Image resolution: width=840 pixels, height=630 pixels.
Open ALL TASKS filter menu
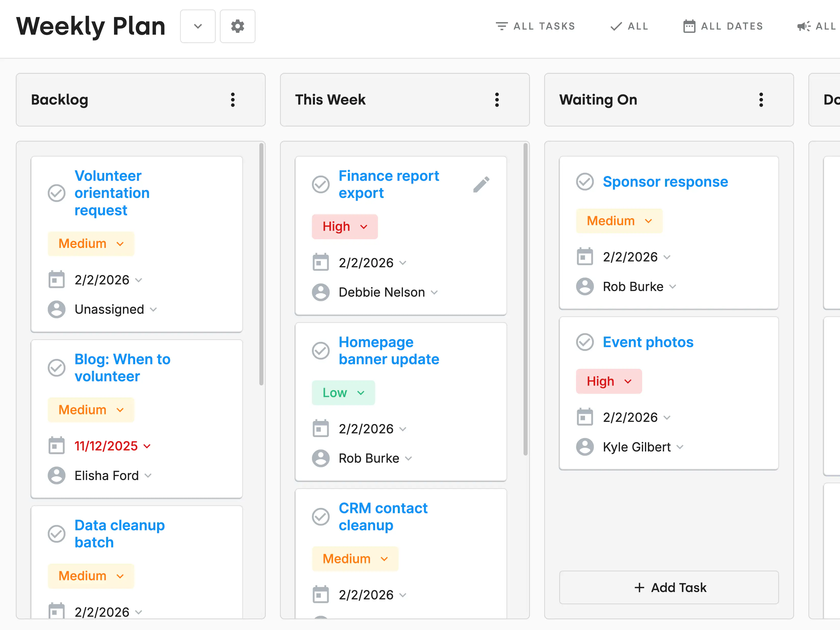(536, 26)
